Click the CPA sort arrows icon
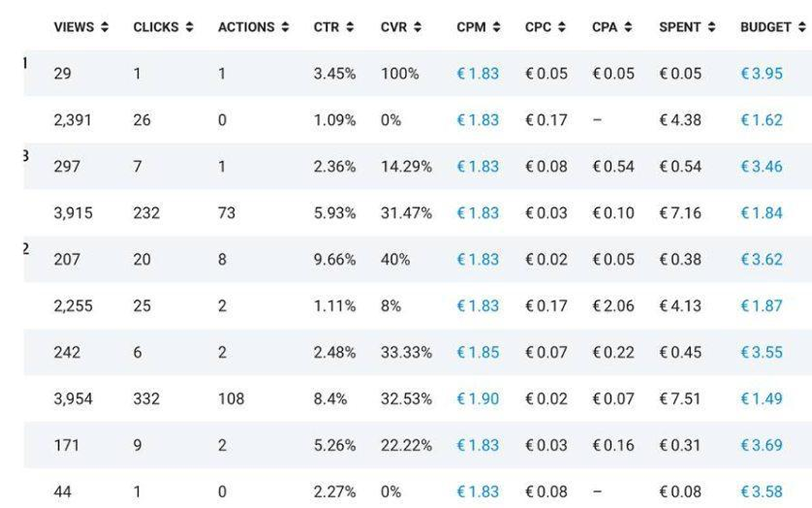The height and width of the screenshot is (508, 812). click(x=628, y=27)
